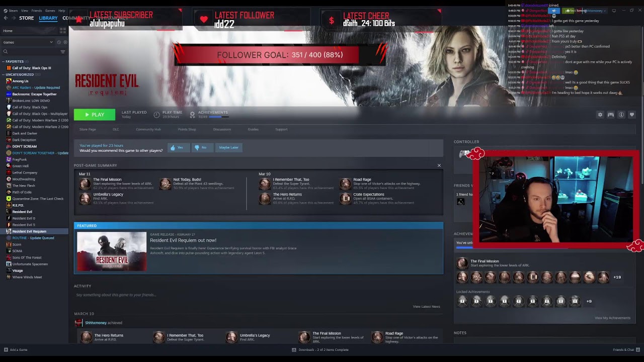The width and height of the screenshot is (644, 362).
Task: Collapse the FAVORITES category
Action: pos(3,61)
